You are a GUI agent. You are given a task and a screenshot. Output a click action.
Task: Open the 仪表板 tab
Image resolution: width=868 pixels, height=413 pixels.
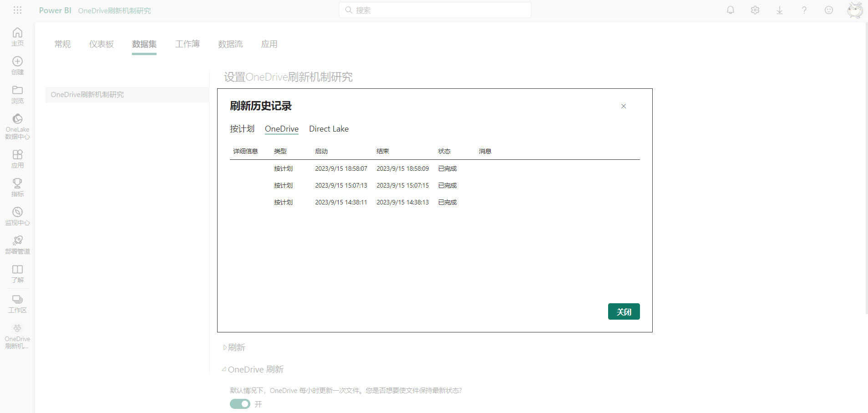pyautogui.click(x=101, y=44)
